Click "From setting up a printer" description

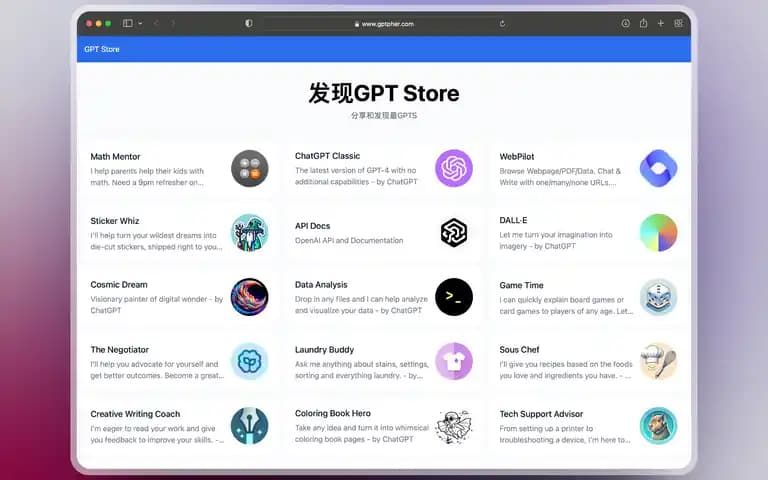[565, 434]
